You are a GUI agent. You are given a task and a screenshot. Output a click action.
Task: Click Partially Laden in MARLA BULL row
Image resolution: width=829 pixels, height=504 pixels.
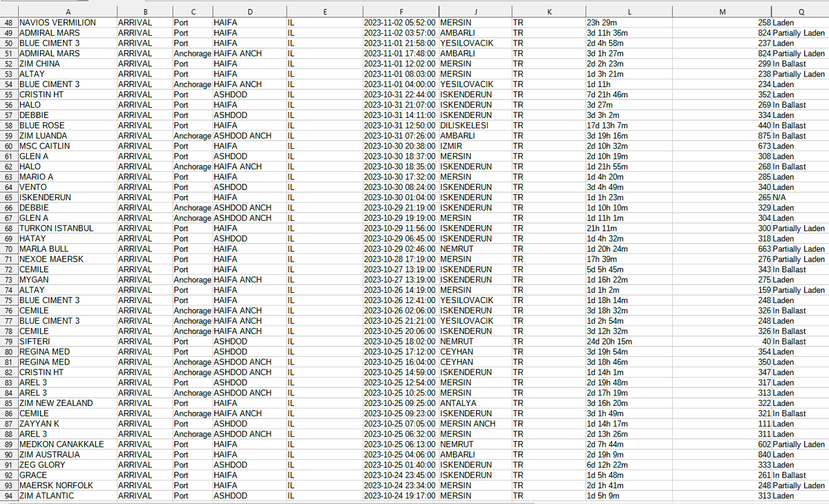click(x=800, y=249)
